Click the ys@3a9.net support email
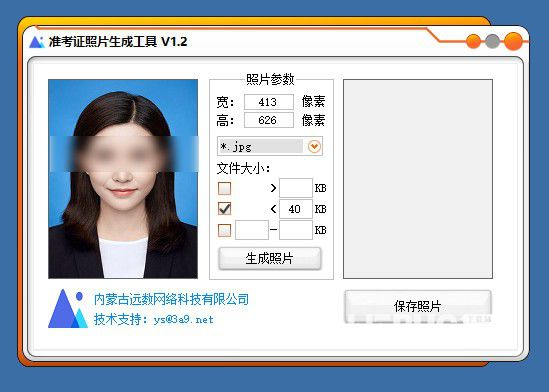Image resolution: width=549 pixels, height=392 pixels. coord(183,320)
